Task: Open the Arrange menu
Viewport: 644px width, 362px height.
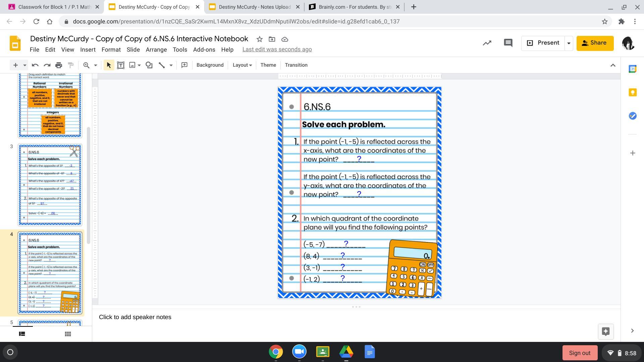Action: (x=156, y=50)
